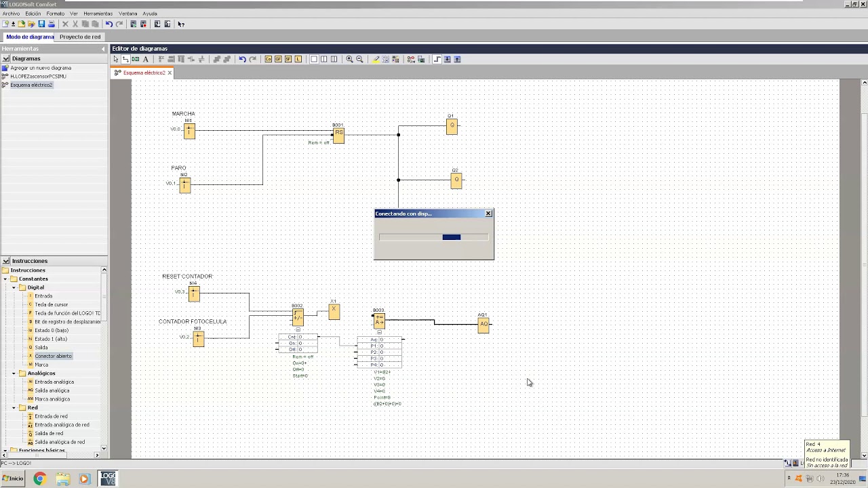Viewport: 868px width, 488px height.
Task: Click the dropdown arrow next to New icon
Action: (14, 24)
